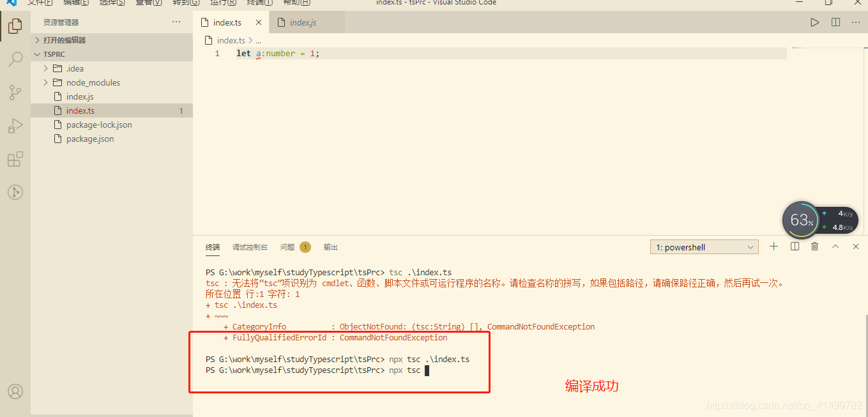
Task: Close the index.ts editor tab
Action: point(259,22)
